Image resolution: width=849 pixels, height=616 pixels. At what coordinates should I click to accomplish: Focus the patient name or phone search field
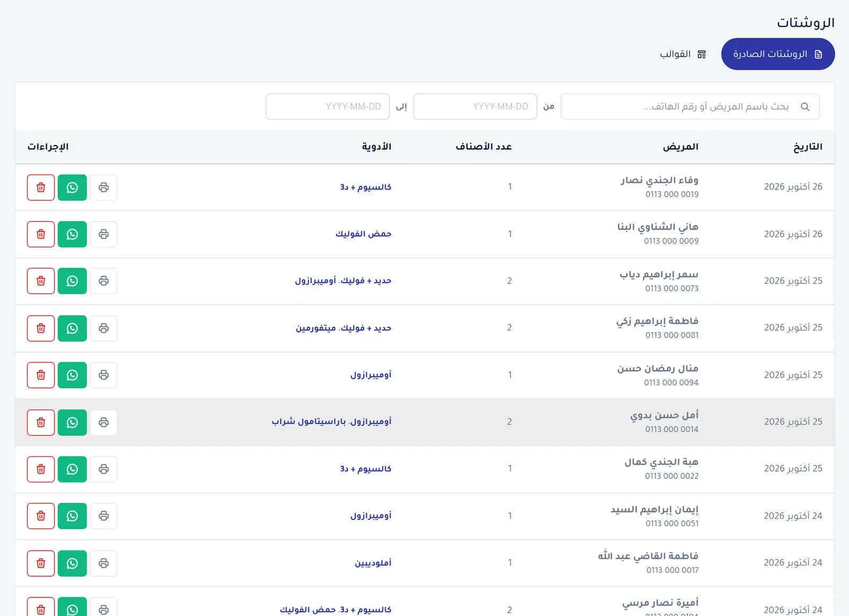(x=690, y=107)
